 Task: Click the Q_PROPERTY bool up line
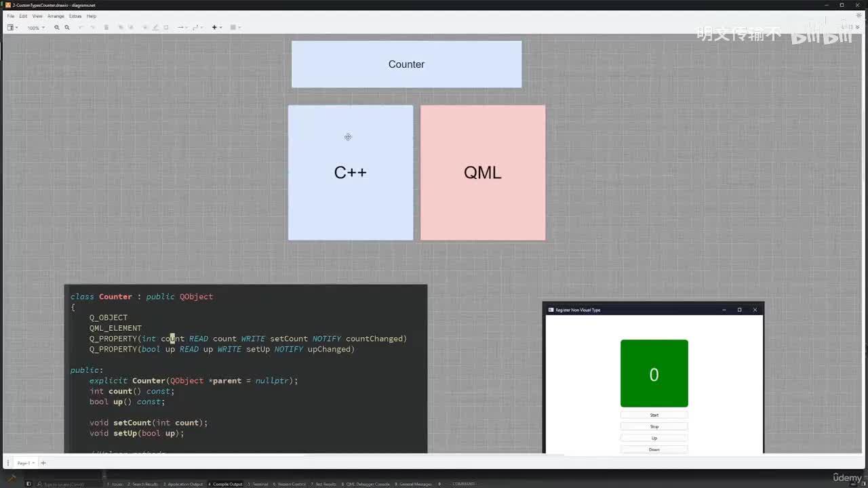(x=222, y=349)
